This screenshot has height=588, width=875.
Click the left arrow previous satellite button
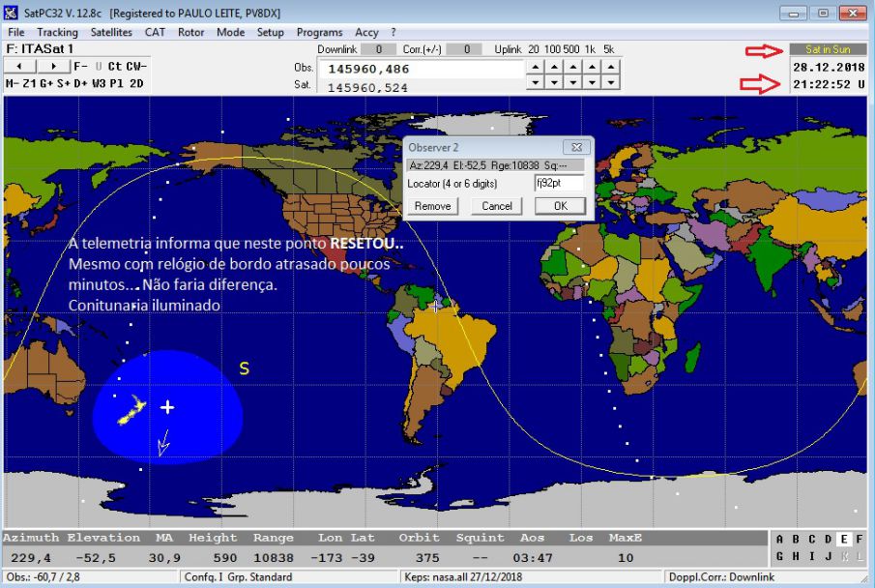pyautogui.click(x=21, y=66)
